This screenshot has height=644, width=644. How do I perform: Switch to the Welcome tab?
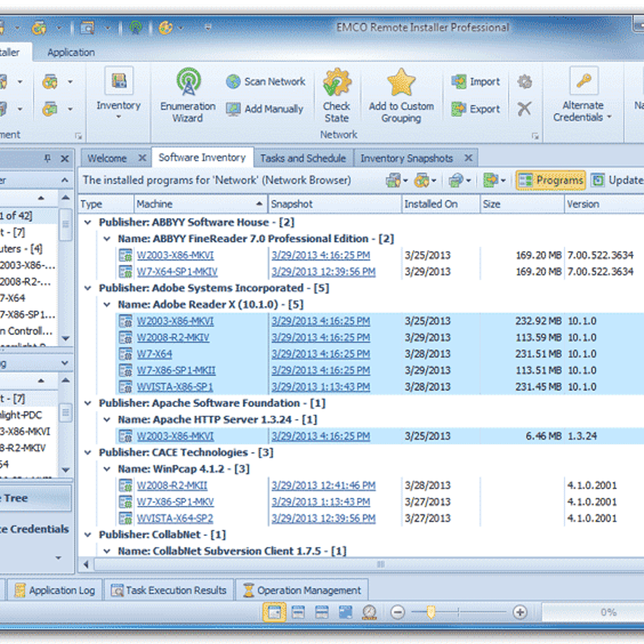107,158
